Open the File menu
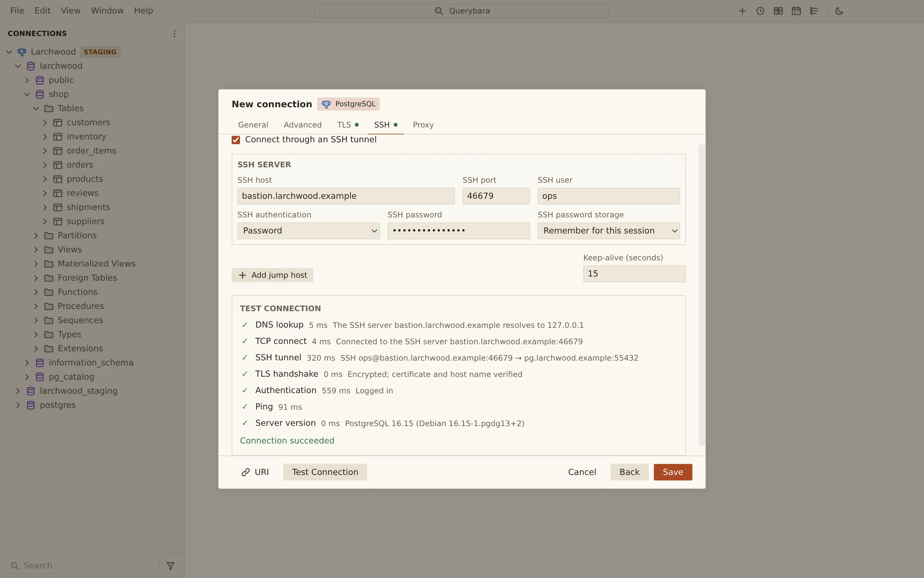924x578 pixels. (x=17, y=11)
